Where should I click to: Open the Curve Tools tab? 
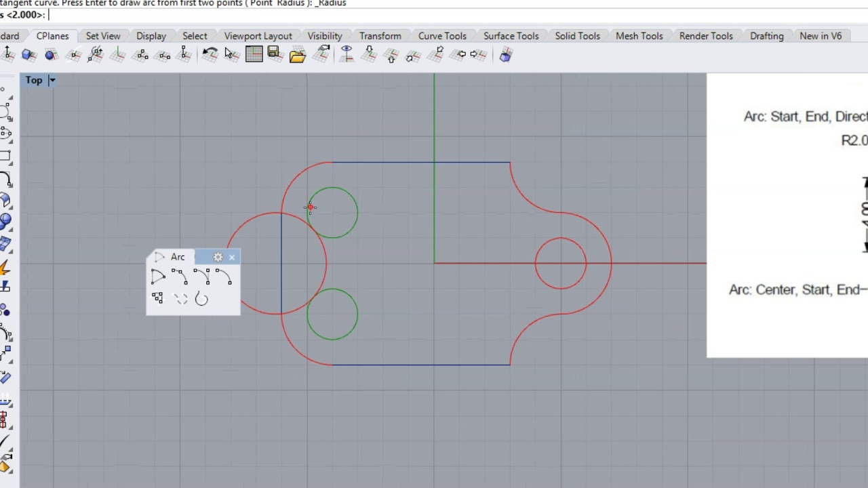pyautogui.click(x=442, y=36)
